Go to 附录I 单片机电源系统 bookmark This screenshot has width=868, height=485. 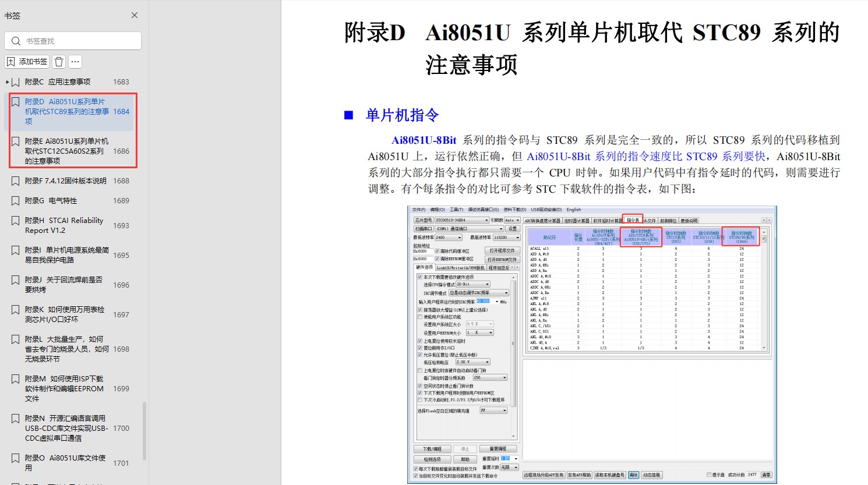click(x=66, y=255)
